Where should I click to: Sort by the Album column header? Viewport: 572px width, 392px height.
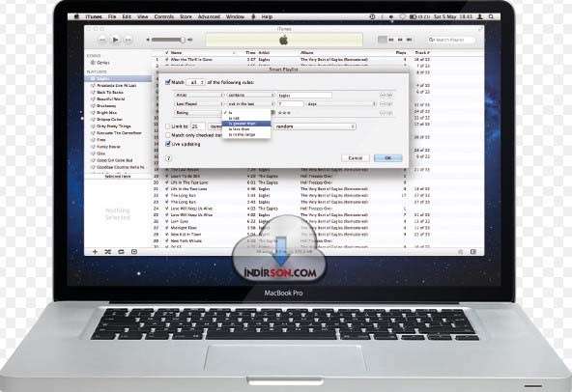[307, 53]
